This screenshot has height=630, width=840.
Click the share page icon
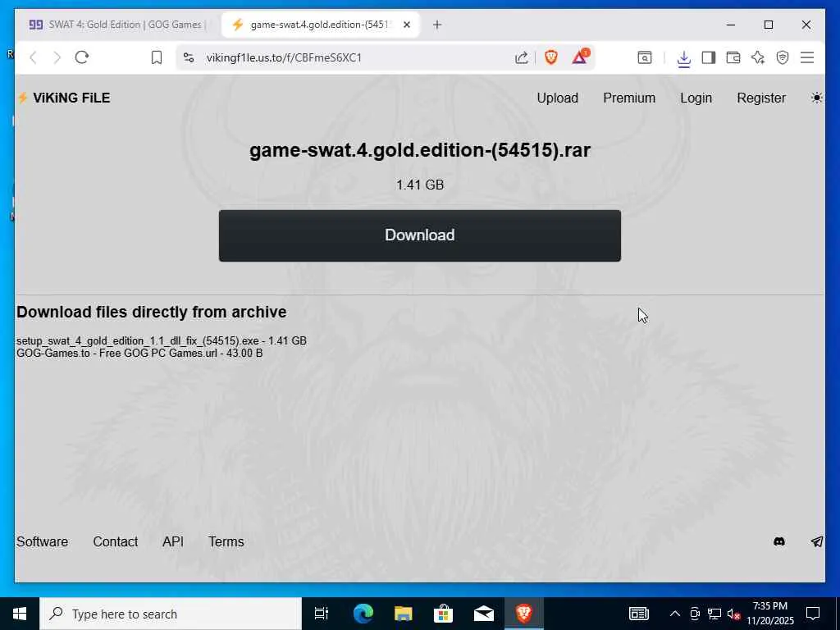(x=521, y=57)
